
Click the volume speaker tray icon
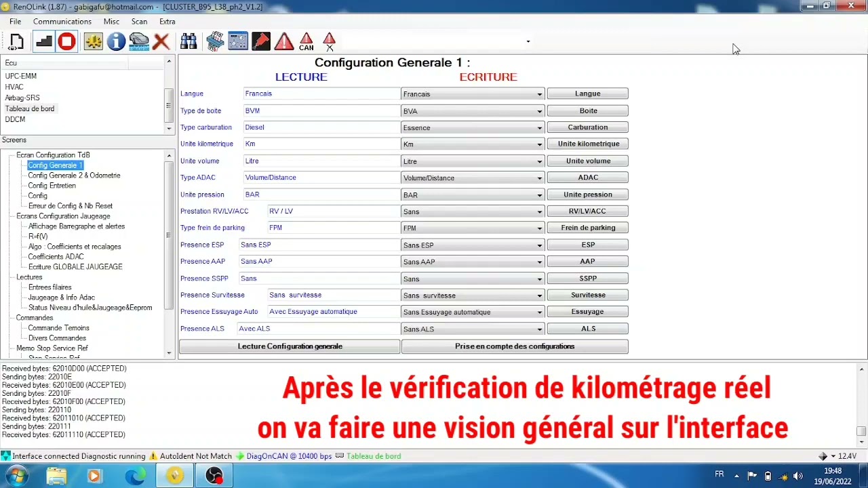tap(798, 476)
